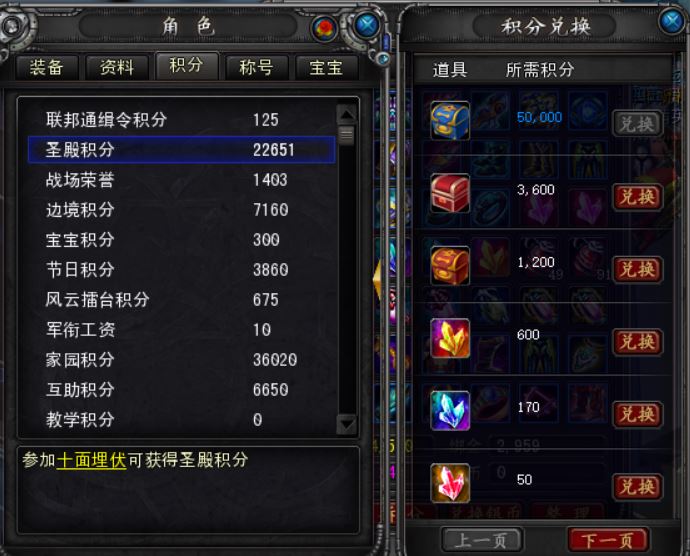This screenshot has width=690, height=556.
Task: Select the yellow crystal item icon
Action: [x=450, y=339]
